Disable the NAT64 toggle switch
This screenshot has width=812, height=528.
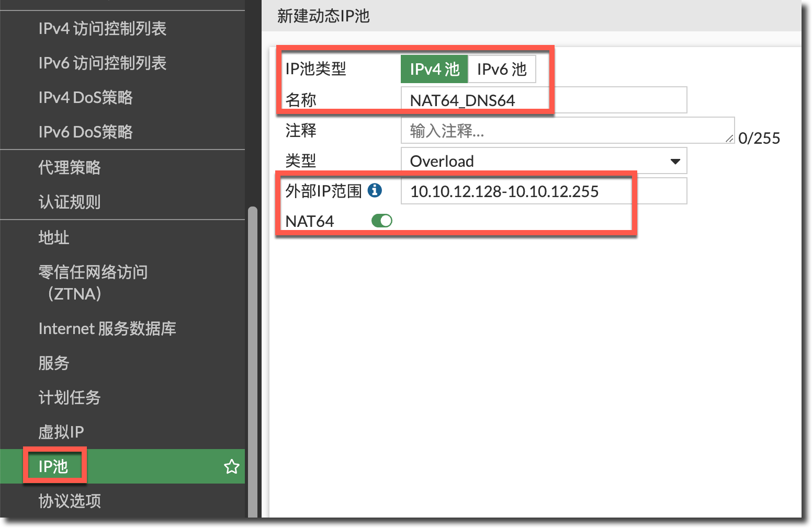pyautogui.click(x=381, y=221)
